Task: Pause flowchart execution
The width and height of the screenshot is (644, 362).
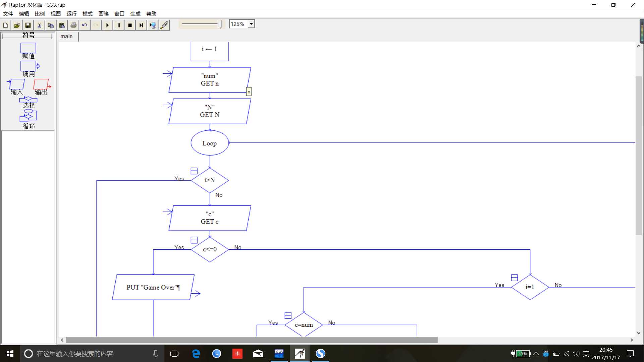Action: 119,25
